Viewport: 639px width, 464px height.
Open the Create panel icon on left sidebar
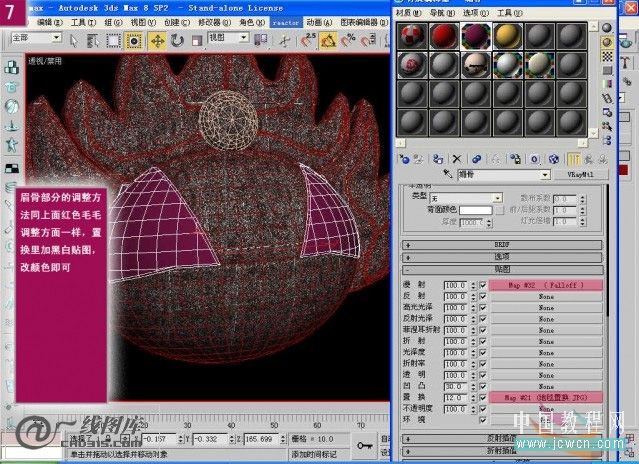tap(11, 68)
